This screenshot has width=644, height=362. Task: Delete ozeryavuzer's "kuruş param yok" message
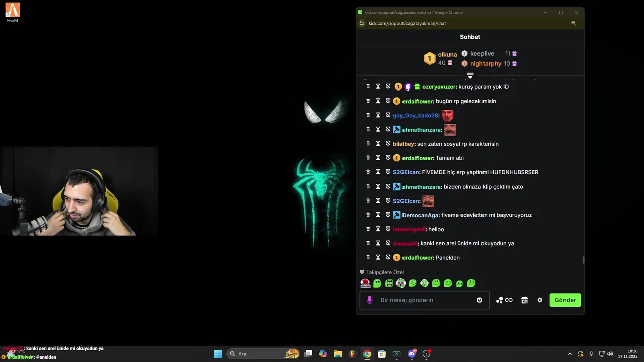pos(368,87)
